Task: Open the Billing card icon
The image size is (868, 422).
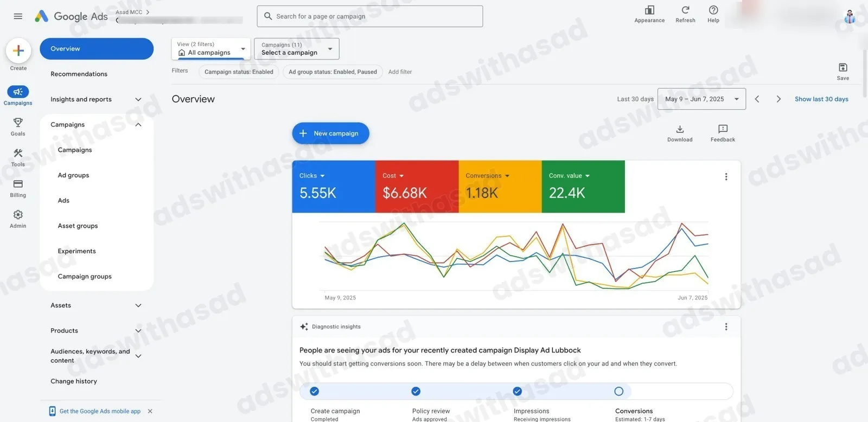Action: tap(18, 184)
